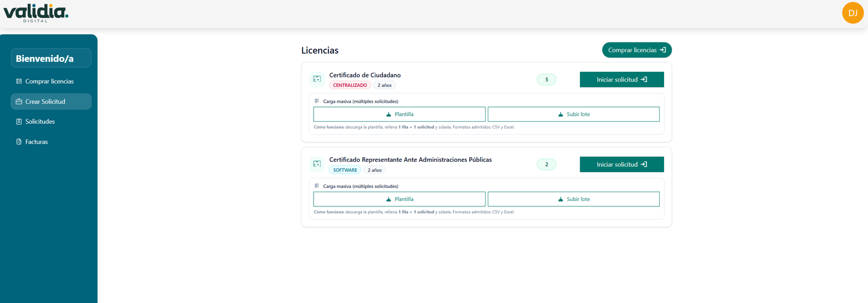The height and width of the screenshot is (303, 868).
Task: Click Subir lote for Certificado Representante
Action: 573,199
